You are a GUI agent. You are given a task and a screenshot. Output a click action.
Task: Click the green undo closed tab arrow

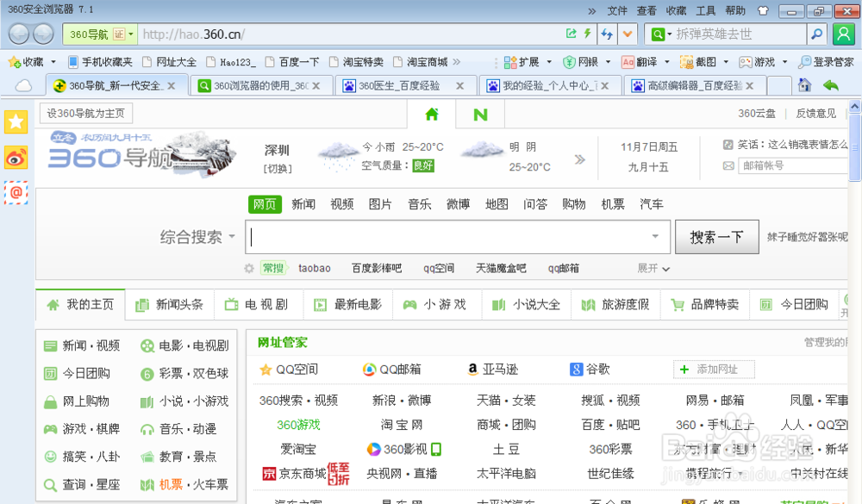(x=831, y=85)
